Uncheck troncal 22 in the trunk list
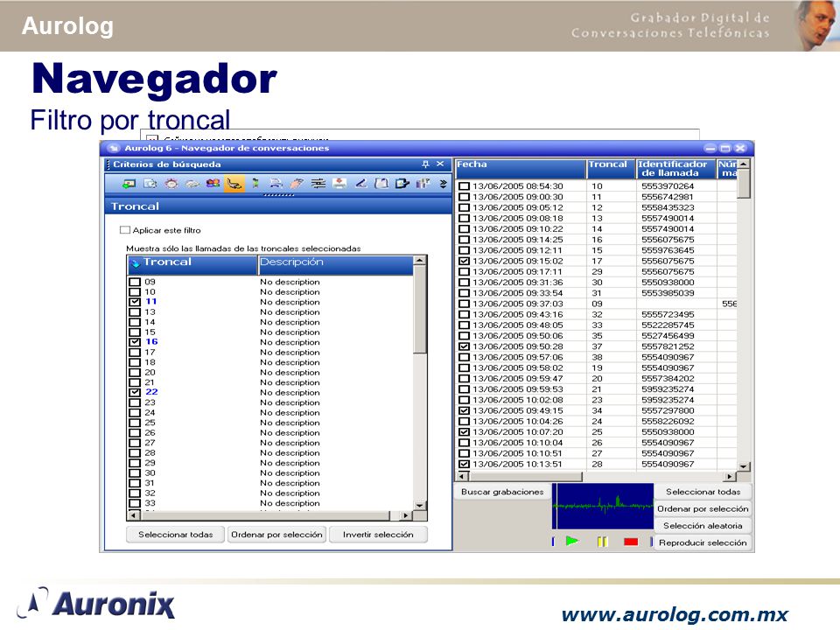The width and height of the screenshot is (840, 630). click(135, 392)
